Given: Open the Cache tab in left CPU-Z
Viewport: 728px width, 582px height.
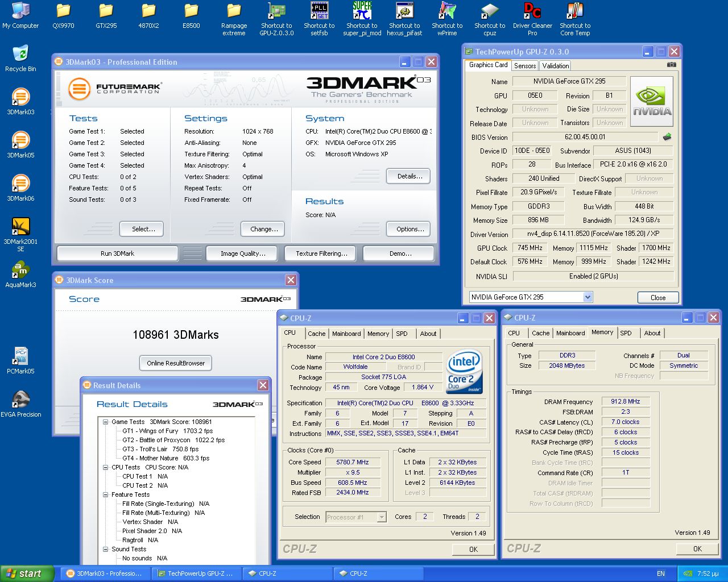Looking at the screenshot, I should pyautogui.click(x=316, y=334).
